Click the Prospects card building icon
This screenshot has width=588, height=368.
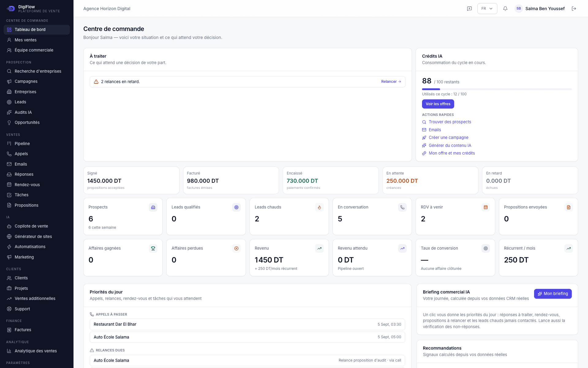[x=153, y=207]
